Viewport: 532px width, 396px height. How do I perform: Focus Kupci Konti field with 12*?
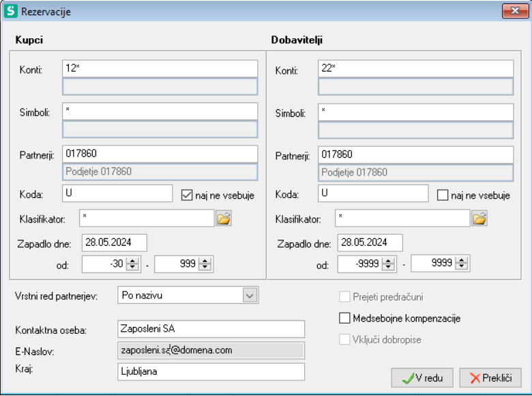(160, 68)
